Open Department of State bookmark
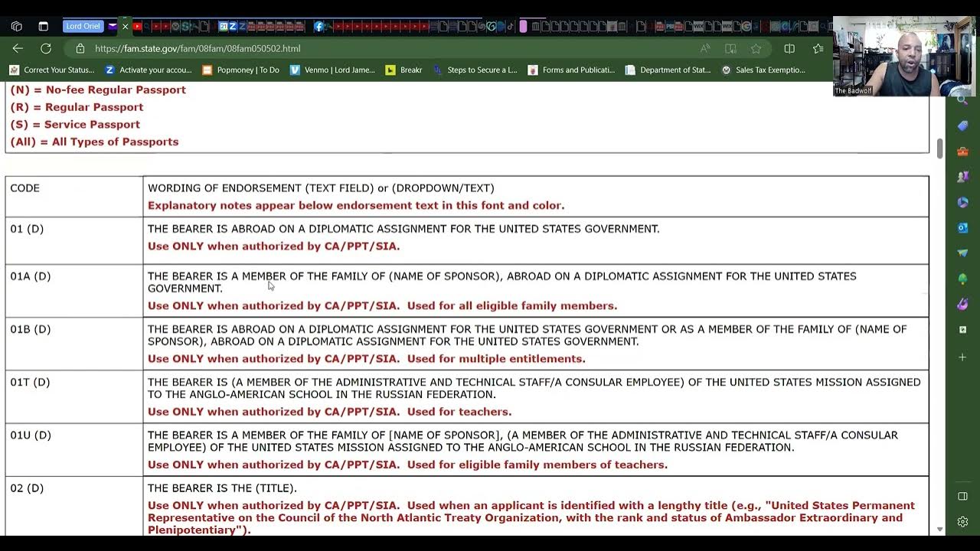This screenshot has height=551, width=980. click(x=668, y=70)
